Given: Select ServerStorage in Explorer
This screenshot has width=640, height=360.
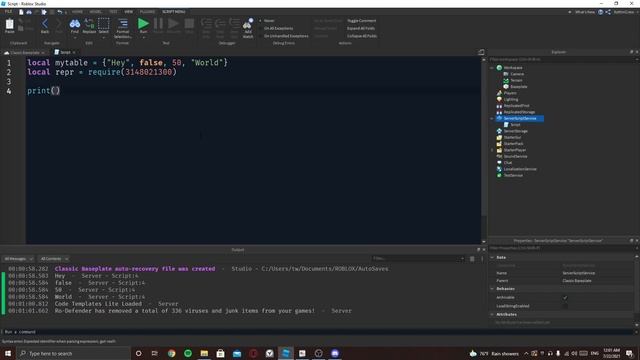Looking at the screenshot, I should 515,131.
